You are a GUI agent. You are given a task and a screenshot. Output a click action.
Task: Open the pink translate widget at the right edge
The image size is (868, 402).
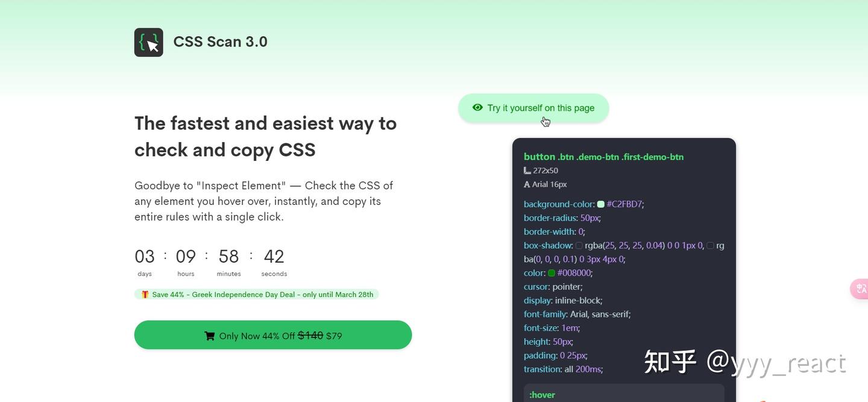[860, 289]
